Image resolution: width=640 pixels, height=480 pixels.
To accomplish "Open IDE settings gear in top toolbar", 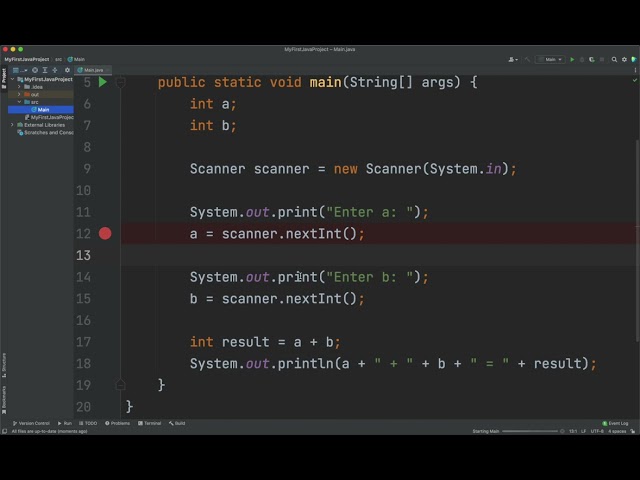I will [624, 60].
